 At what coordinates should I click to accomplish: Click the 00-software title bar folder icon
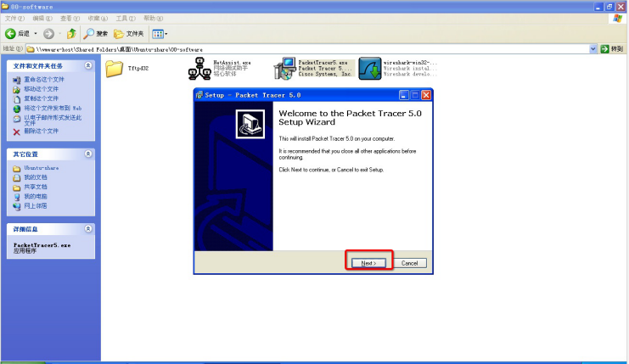point(5,7)
